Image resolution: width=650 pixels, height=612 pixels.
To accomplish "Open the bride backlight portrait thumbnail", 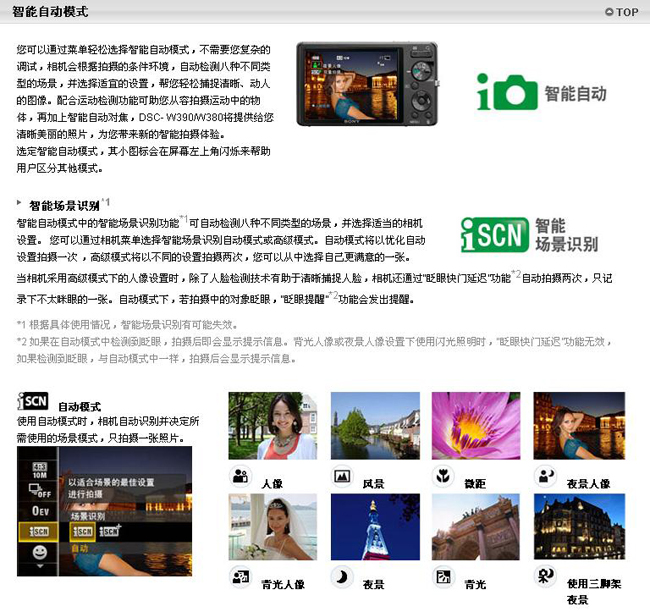I will click(272, 526).
